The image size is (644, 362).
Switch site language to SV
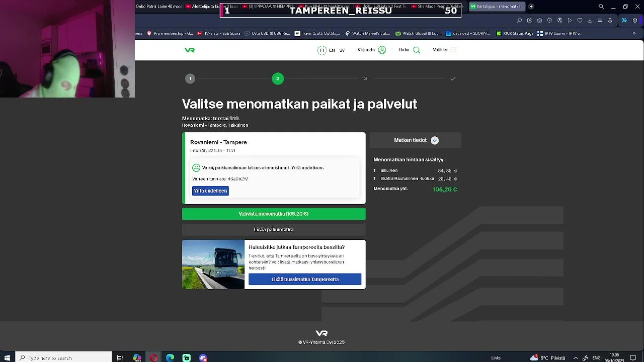click(x=342, y=50)
